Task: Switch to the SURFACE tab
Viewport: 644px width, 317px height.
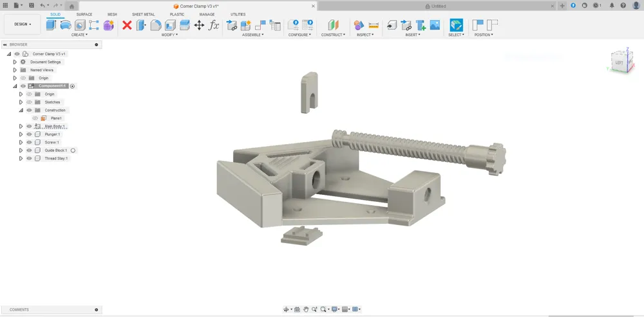Action: pos(84,14)
